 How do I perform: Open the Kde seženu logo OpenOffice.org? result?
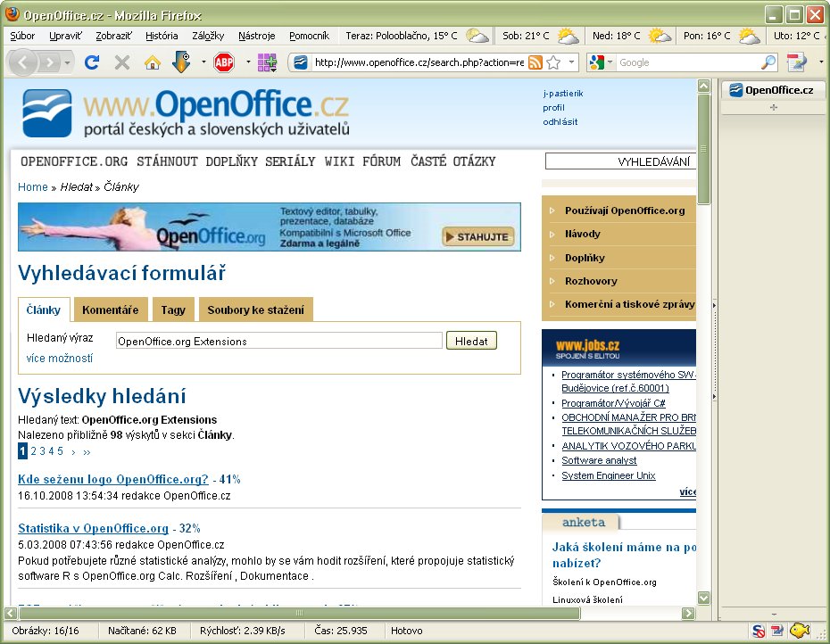(113, 479)
